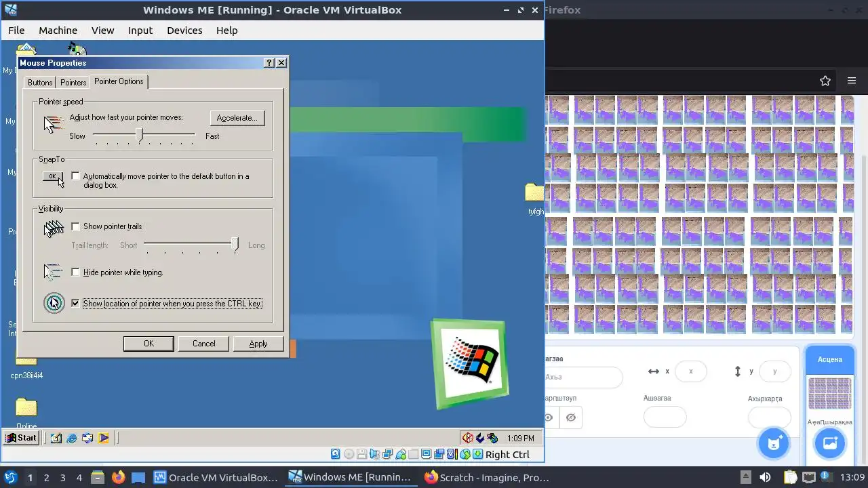Open the file manager icon in host taskbar
Viewport: 868px width, 488px height.
point(97,477)
